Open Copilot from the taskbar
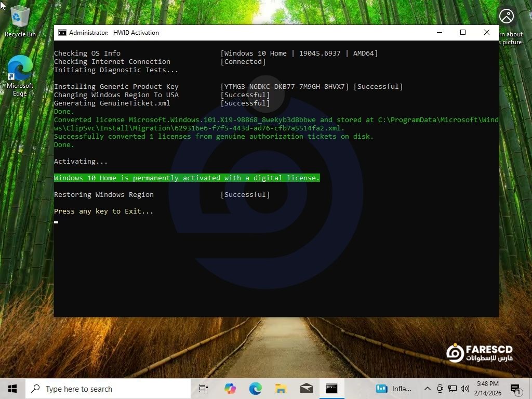 230,389
